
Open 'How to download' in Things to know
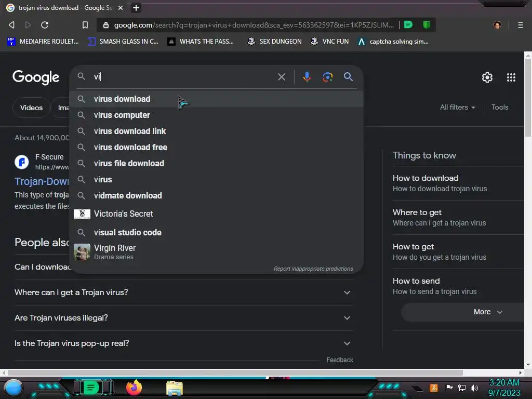tap(458, 183)
